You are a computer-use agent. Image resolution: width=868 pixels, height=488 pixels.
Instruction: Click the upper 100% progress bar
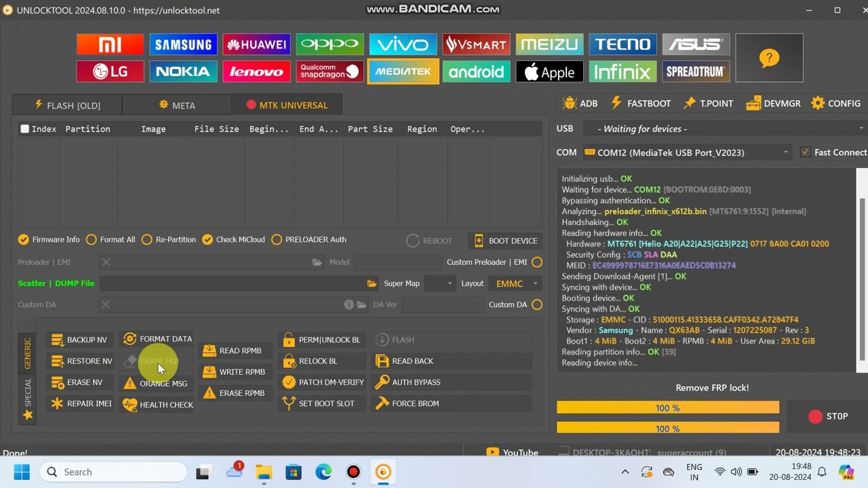pos(668,408)
